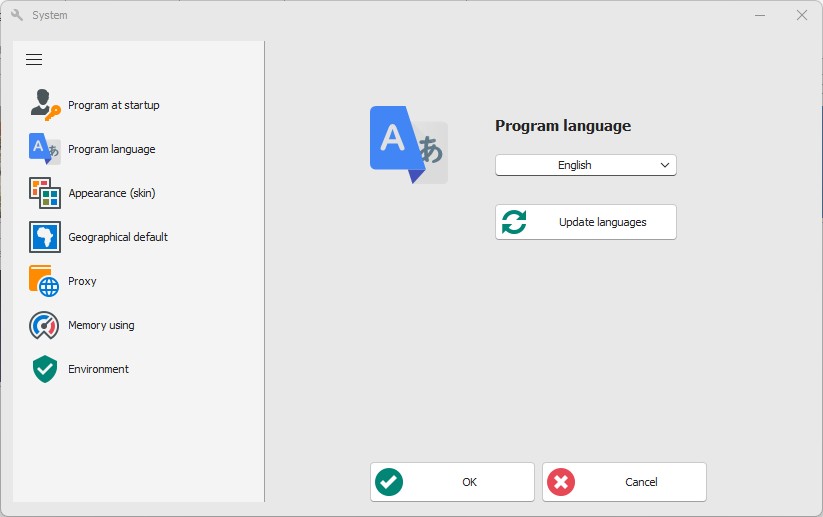Click the Memory using gauge icon

(x=45, y=325)
